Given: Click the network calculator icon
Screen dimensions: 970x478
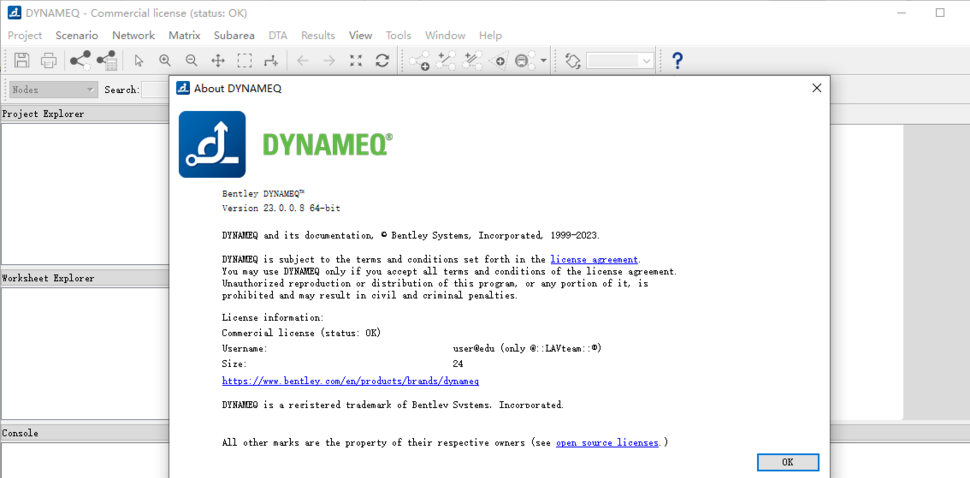Looking at the screenshot, I should click(106, 60).
